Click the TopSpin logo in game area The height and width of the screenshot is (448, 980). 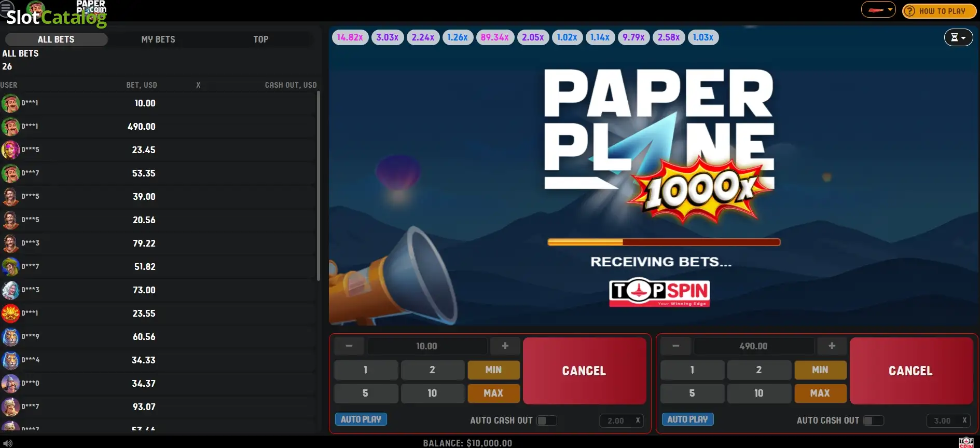pos(659,293)
